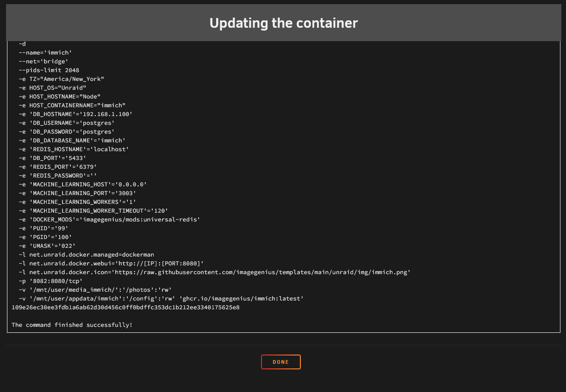This screenshot has width=566, height=392.
Task: Click the DOCKER_MODS universal-redis line
Action: 109,220
